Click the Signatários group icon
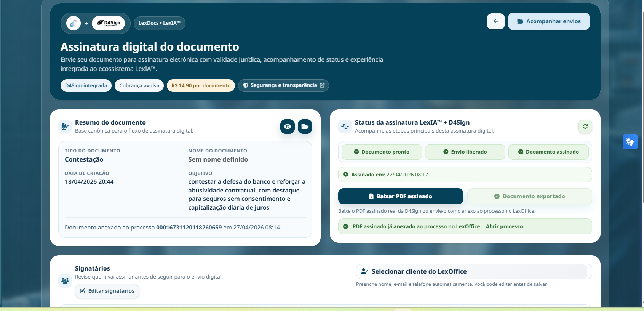Image resolution: width=644 pixels, height=311 pixels. (65, 281)
